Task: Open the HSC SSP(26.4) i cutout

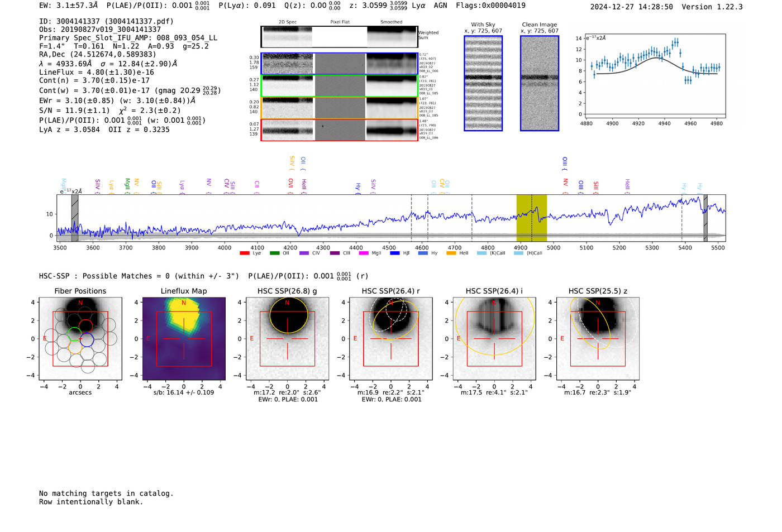Action: tap(494, 338)
